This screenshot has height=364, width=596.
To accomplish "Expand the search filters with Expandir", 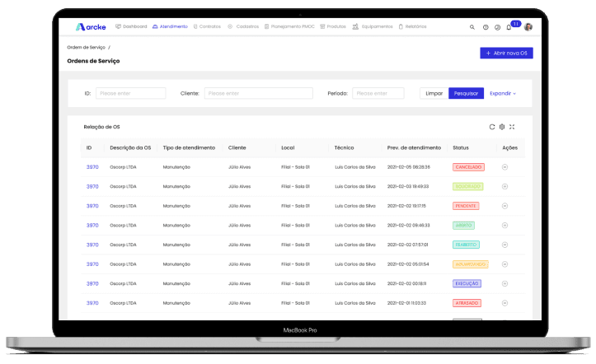I will coord(502,94).
